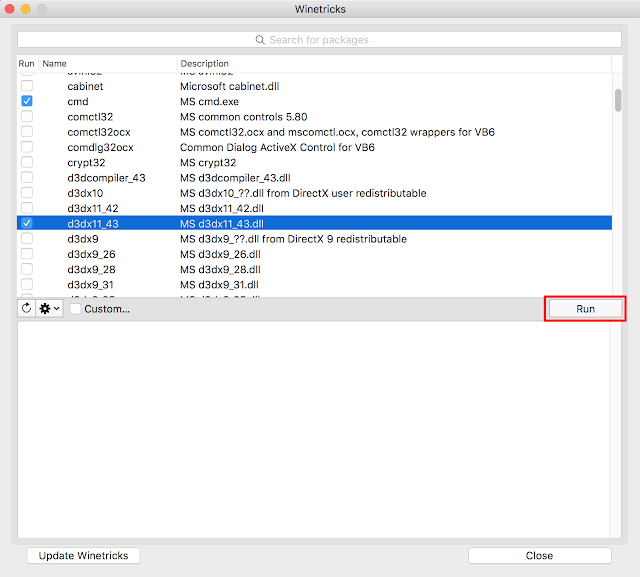The image size is (640, 577).
Task: Click the MS cmd.exe description
Action: click(x=210, y=102)
